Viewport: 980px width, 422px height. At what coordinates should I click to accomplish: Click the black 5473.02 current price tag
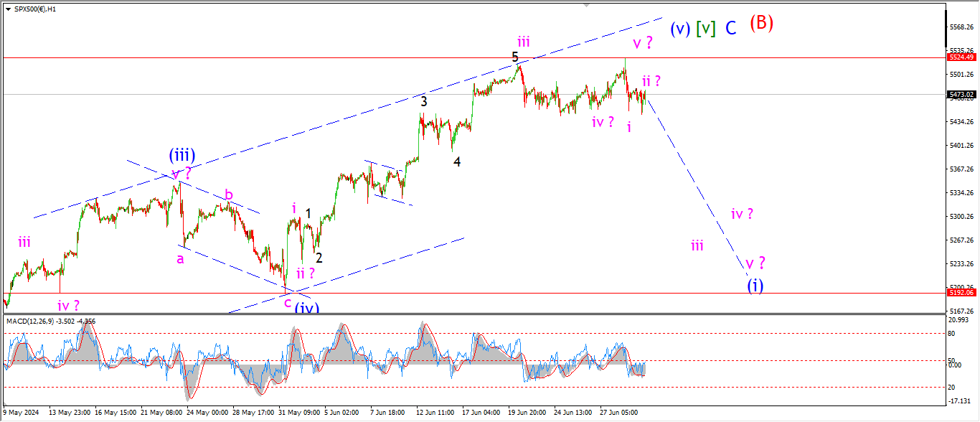point(961,94)
